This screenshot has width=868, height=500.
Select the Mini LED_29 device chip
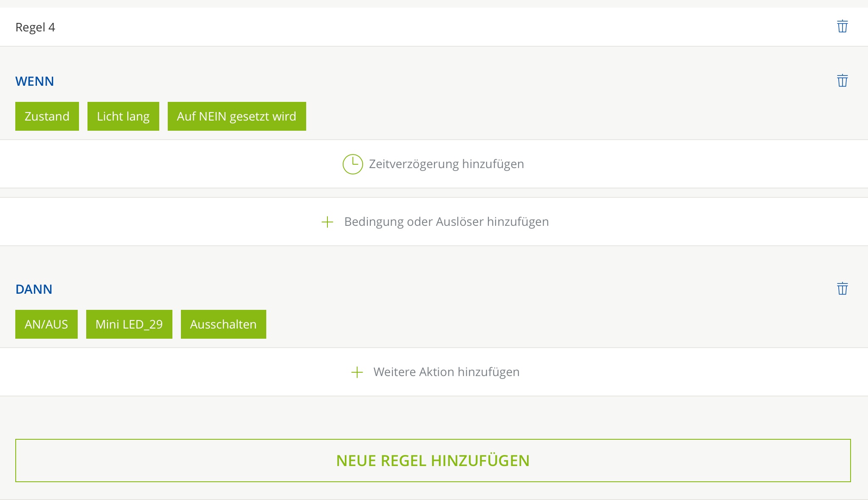pyautogui.click(x=129, y=324)
